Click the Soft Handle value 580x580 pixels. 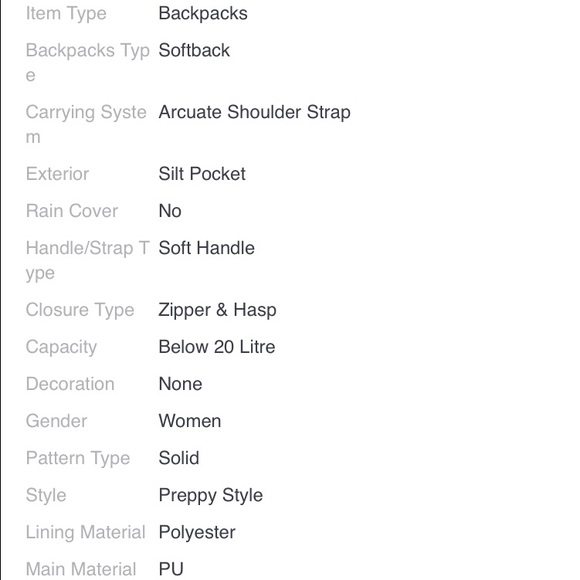click(207, 248)
